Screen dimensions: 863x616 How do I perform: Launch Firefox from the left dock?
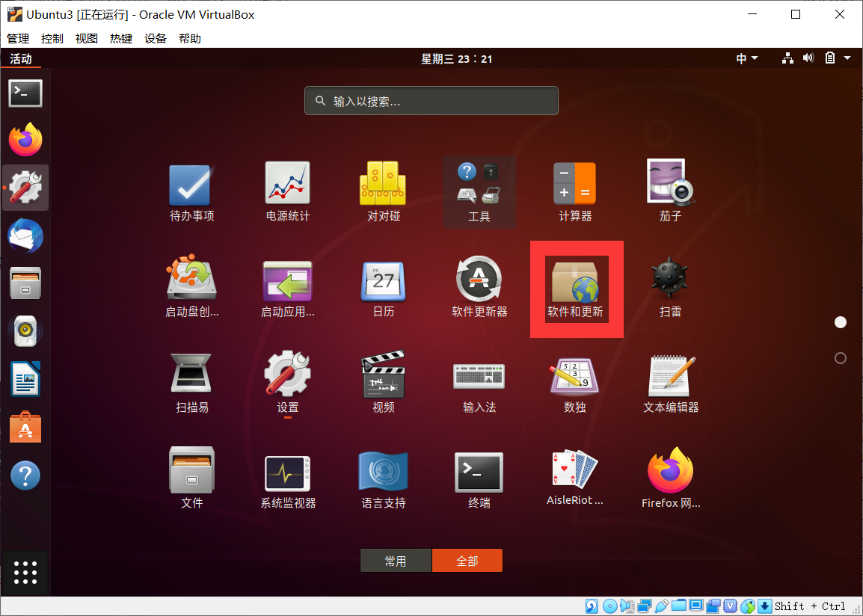(25, 140)
